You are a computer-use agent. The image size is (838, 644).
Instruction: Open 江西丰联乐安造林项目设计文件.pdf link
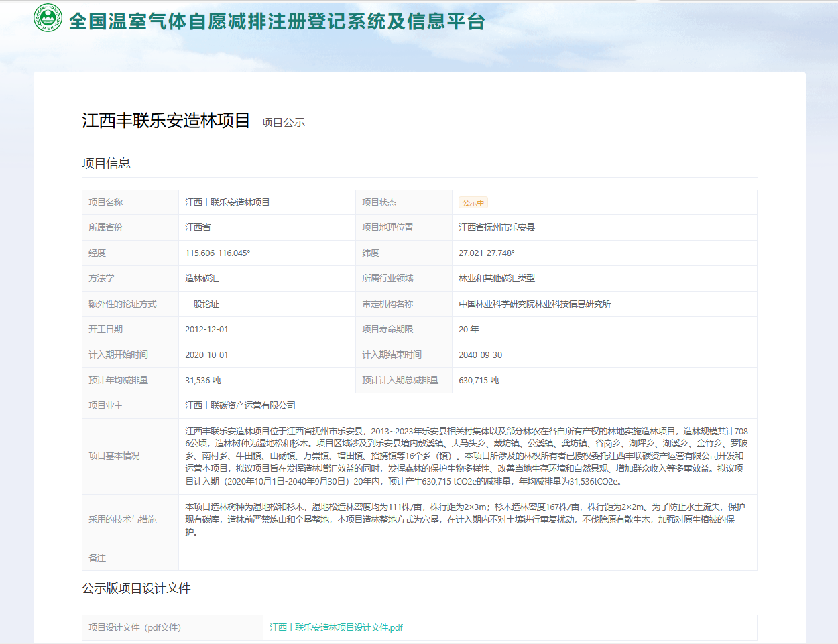tap(335, 627)
